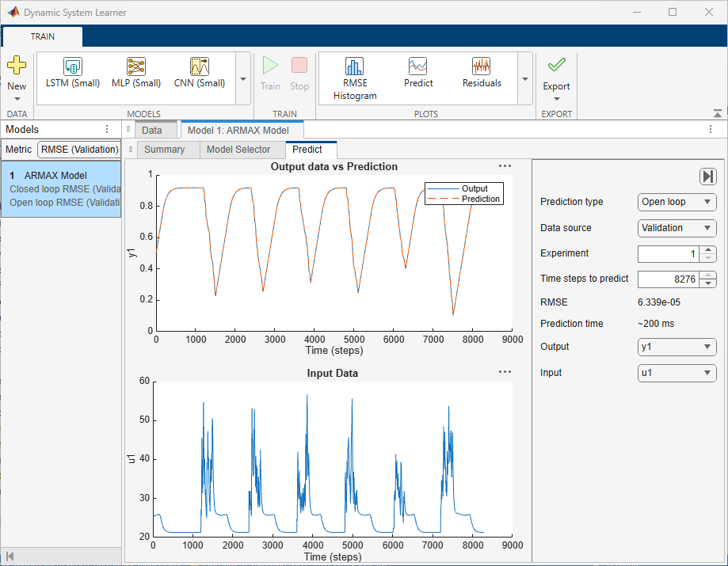Select the TRAIN ribbon tab
The width and height of the screenshot is (728, 566).
(43, 36)
